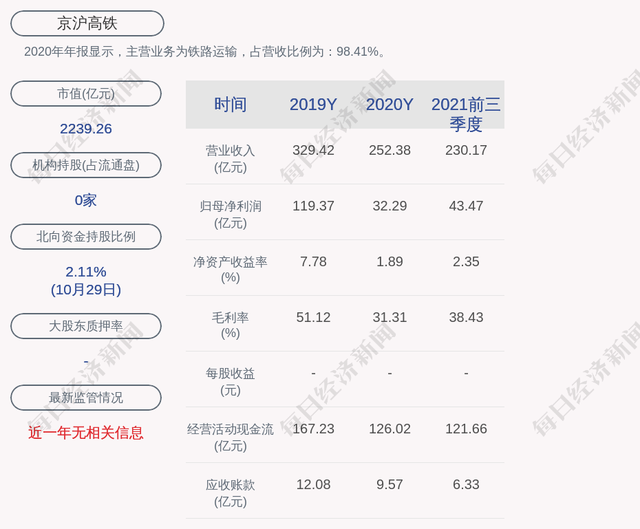Select receivables value 12.08
The image size is (640, 529).
(313, 485)
